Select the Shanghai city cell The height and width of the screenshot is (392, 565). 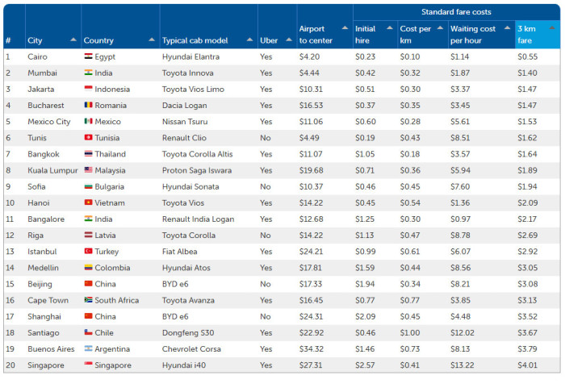[44, 316]
